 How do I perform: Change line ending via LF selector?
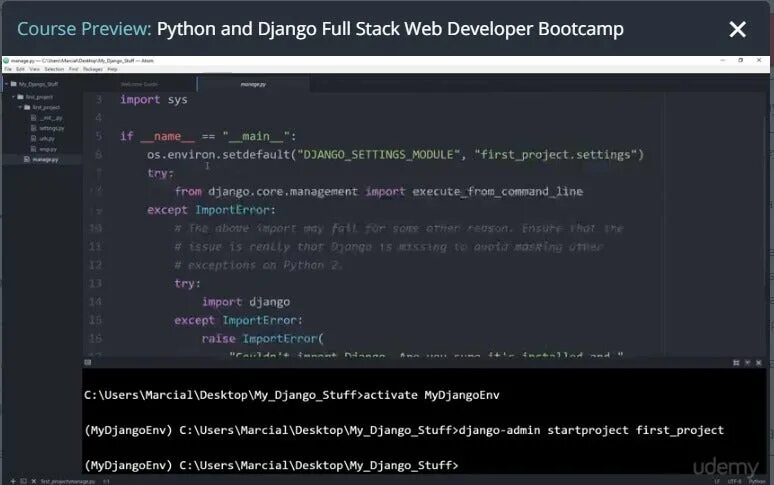pyautogui.click(x=716, y=481)
